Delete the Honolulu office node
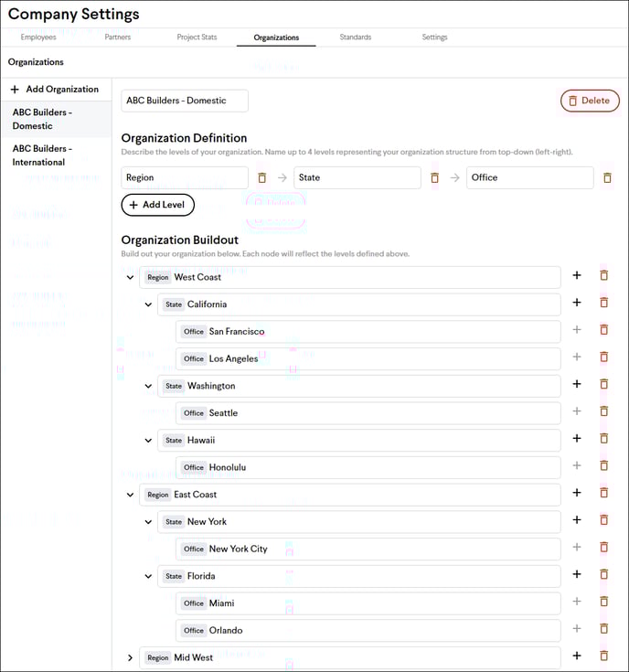Screen dimensions: 629x672 pyautogui.click(x=603, y=465)
